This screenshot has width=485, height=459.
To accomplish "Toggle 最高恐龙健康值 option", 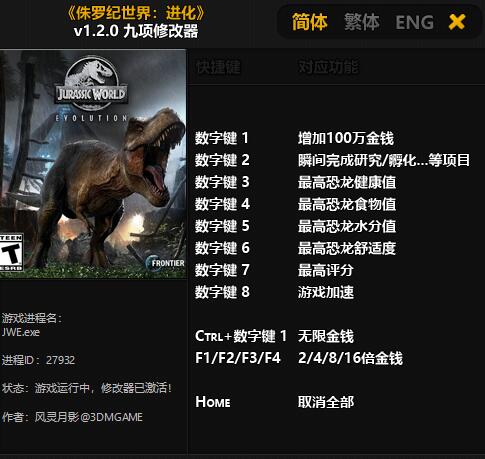I will click(x=347, y=182).
